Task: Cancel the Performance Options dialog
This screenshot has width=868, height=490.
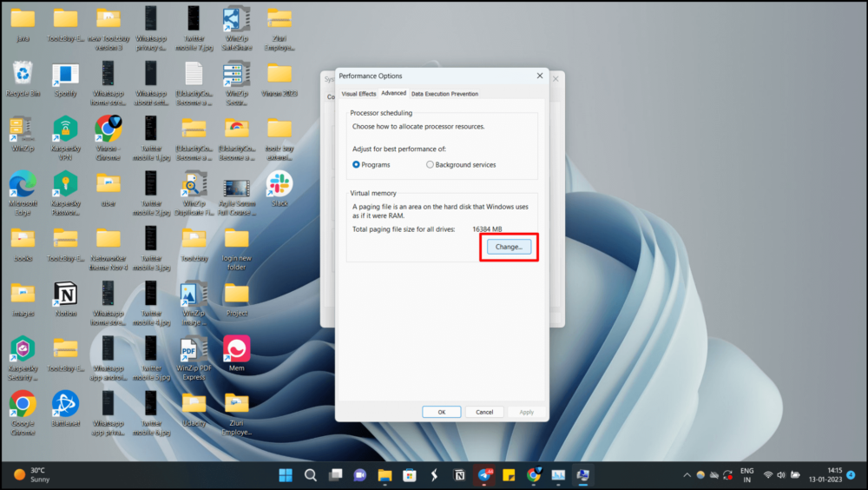Action: tap(484, 412)
